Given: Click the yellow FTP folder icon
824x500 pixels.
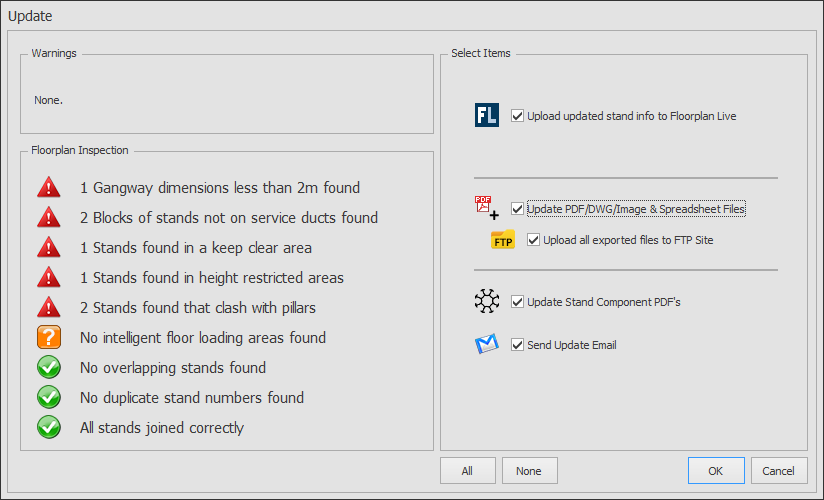Looking at the screenshot, I should (x=503, y=240).
